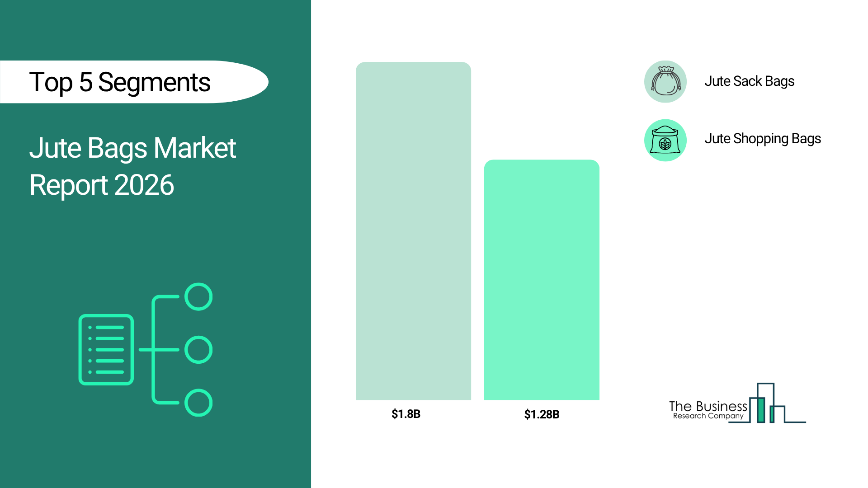Click the green-filled building in the company logo
868x488 pixels.
761,410
